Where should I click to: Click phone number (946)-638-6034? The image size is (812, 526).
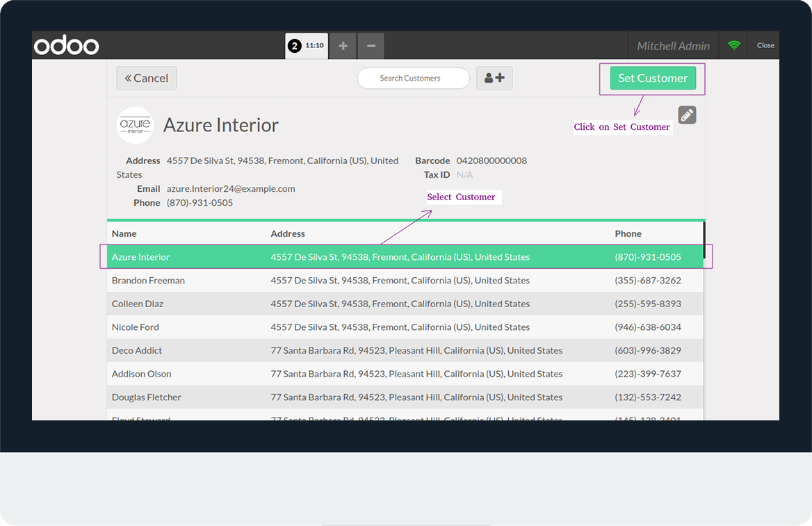648,327
